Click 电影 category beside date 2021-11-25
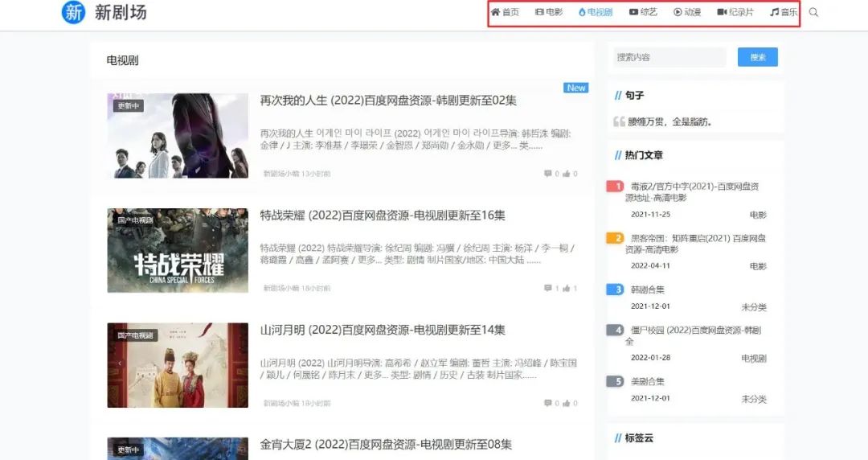 [758, 215]
